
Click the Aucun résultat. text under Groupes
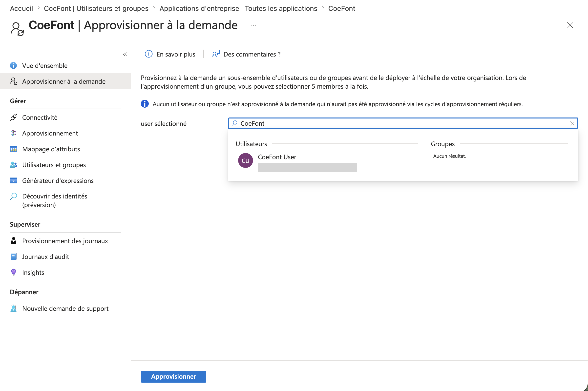pyautogui.click(x=449, y=156)
